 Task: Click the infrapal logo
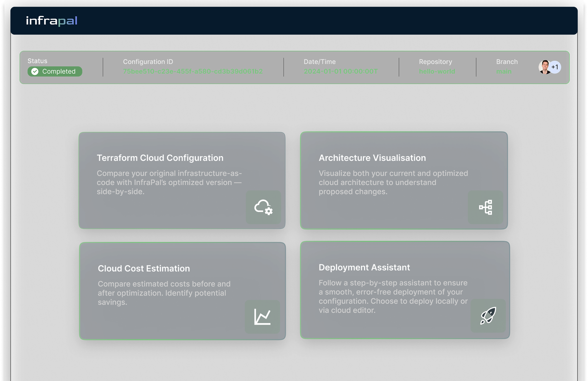click(52, 21)
